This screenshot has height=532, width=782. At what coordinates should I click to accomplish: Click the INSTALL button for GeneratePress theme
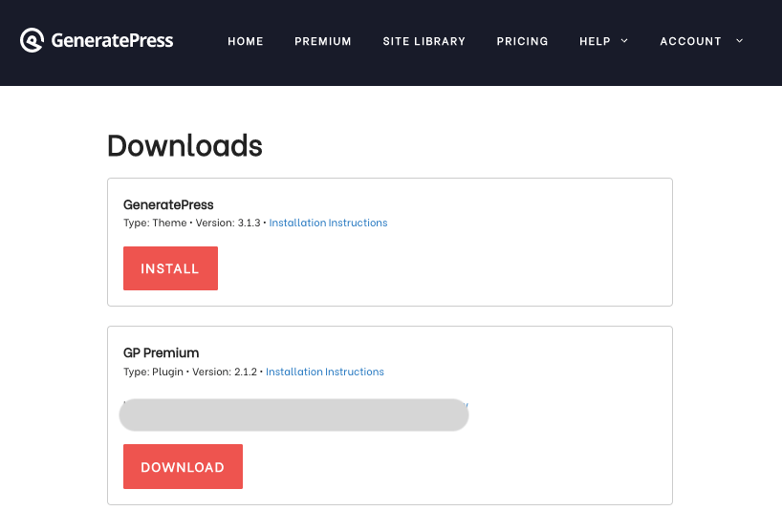click(x=170, y=268)
